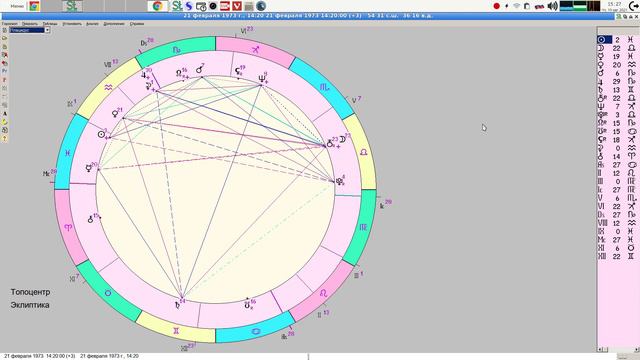Click the Scorpio sign segment on the zodiac ring
The image size is (640, 360).
coord(324,87)
